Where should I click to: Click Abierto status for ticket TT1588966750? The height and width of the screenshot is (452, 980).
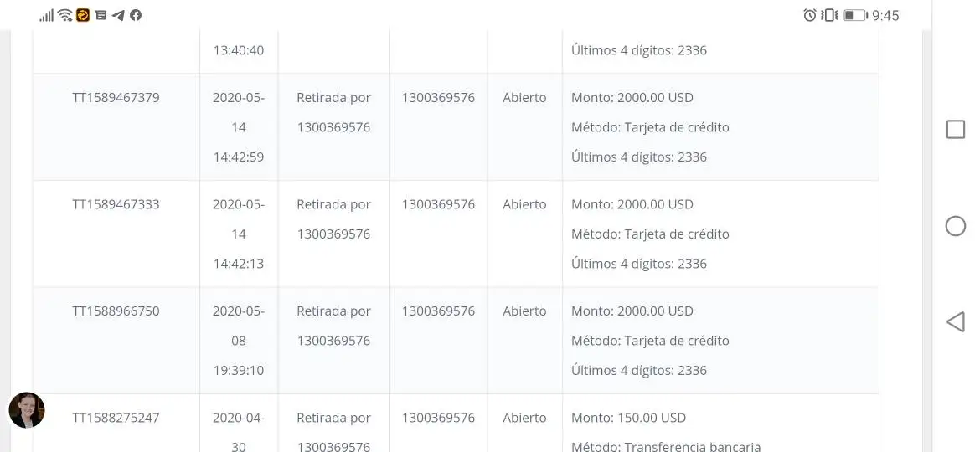524,311
